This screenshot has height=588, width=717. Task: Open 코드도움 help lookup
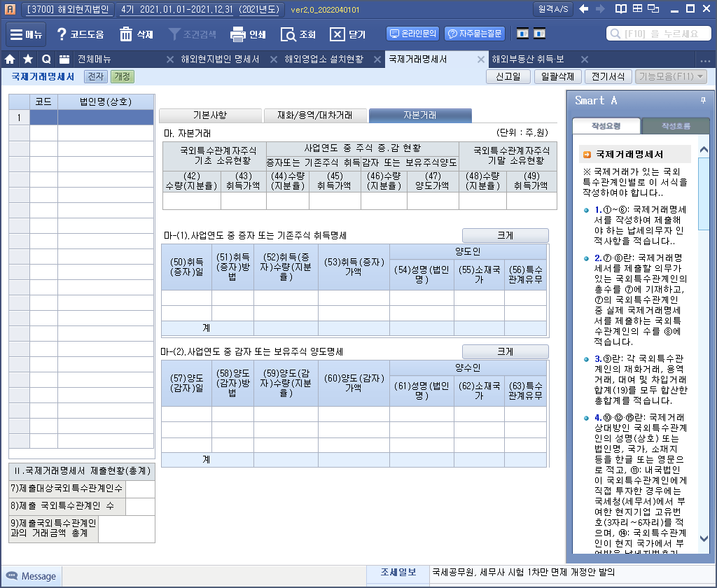click(80, 34)
